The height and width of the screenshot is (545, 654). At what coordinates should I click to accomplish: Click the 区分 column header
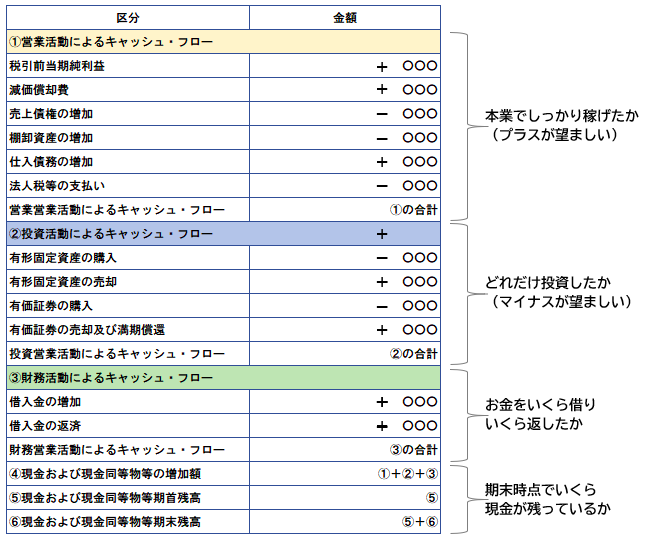(x=128, y=18)
